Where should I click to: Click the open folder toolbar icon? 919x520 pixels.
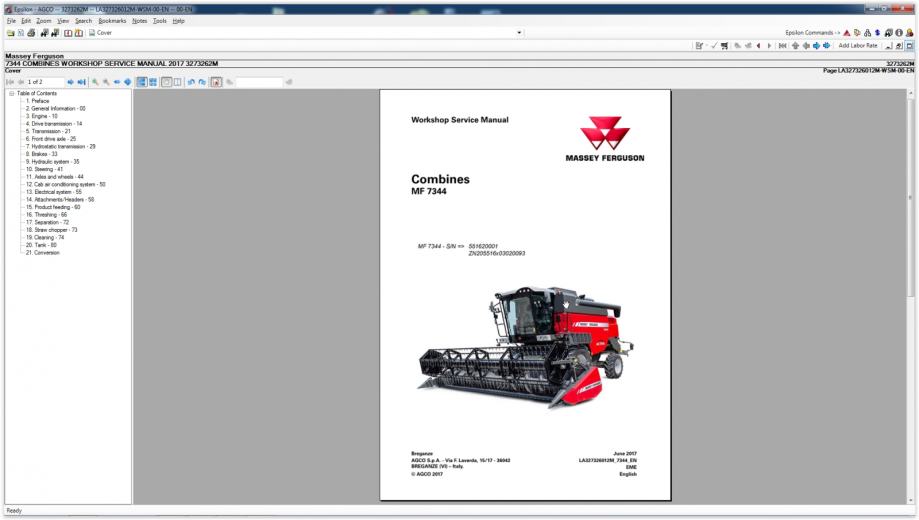click(11, 33)
